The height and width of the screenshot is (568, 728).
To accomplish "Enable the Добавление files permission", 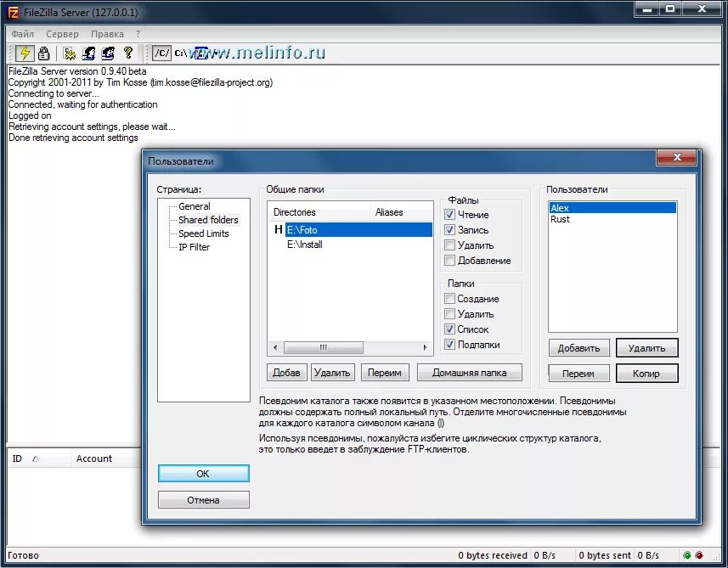I will [449, 261].
